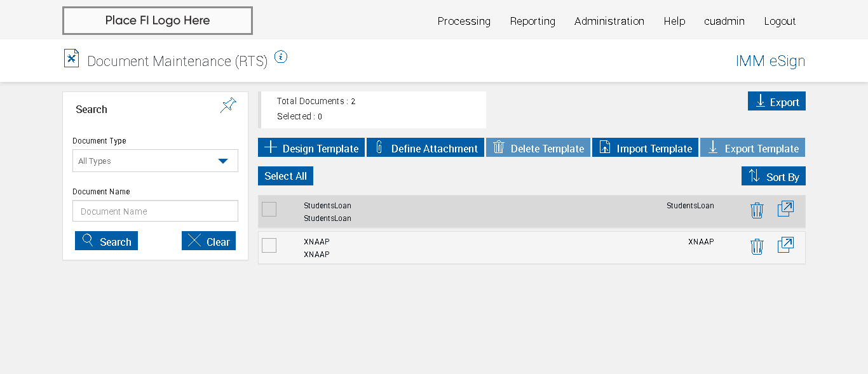Check the StudentsLoan row checkbox

269,209
